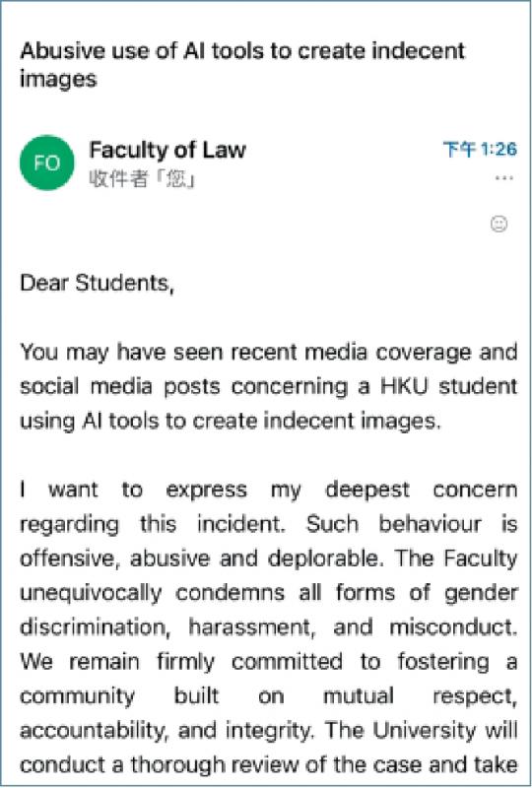Add a reaction with the smiley icon
Image resolution: width=532 pixels, height=788 pixels.
click(x=499, y=224)
